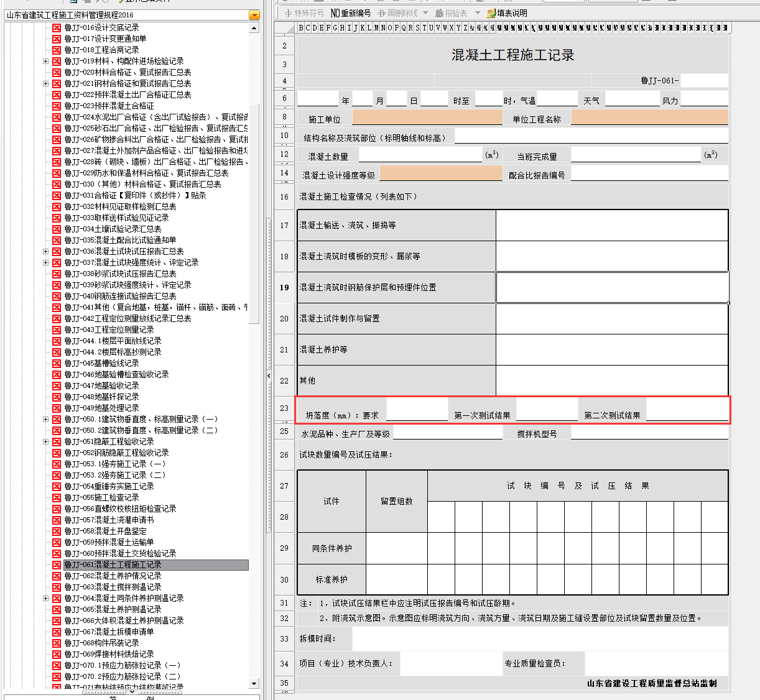
Task: Open the dropdown arrow beside 报验表
Action: [478, 12]
